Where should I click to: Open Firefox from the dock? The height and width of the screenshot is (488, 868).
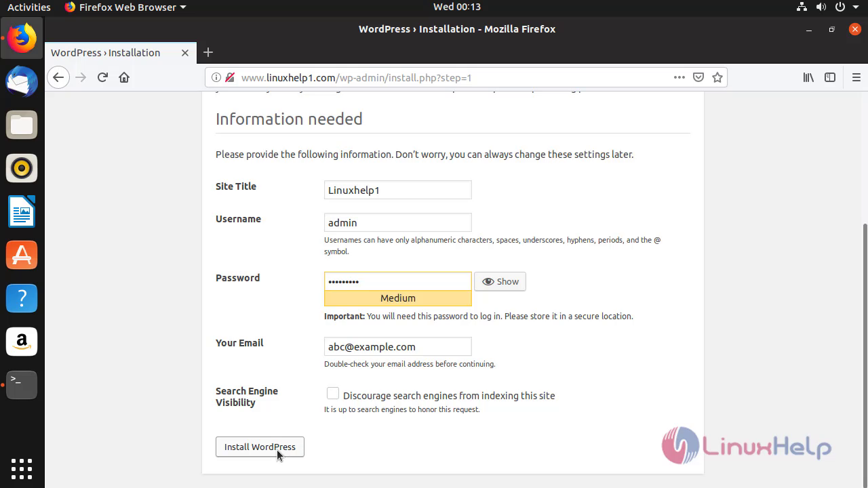22,39
